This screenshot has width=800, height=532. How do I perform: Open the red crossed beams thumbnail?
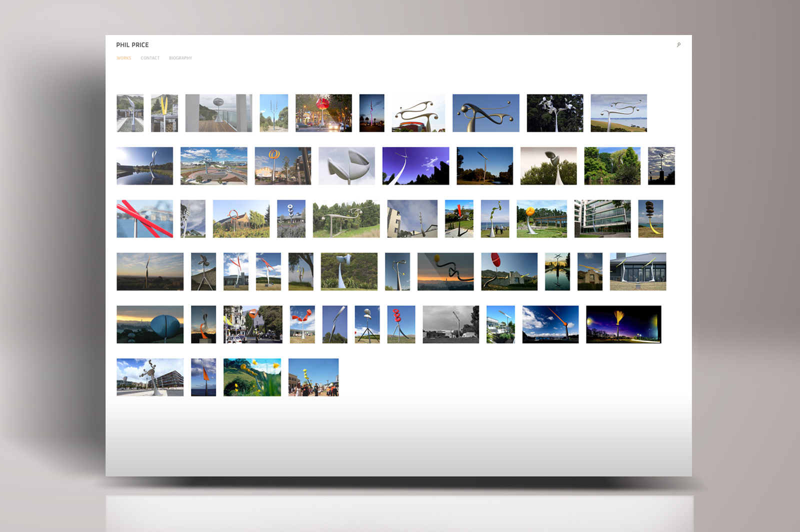[x=144, y=219]
